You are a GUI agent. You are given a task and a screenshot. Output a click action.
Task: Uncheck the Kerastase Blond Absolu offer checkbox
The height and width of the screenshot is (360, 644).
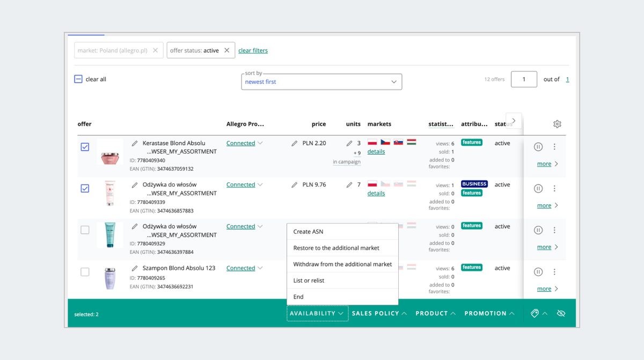[x=85, y=147]
